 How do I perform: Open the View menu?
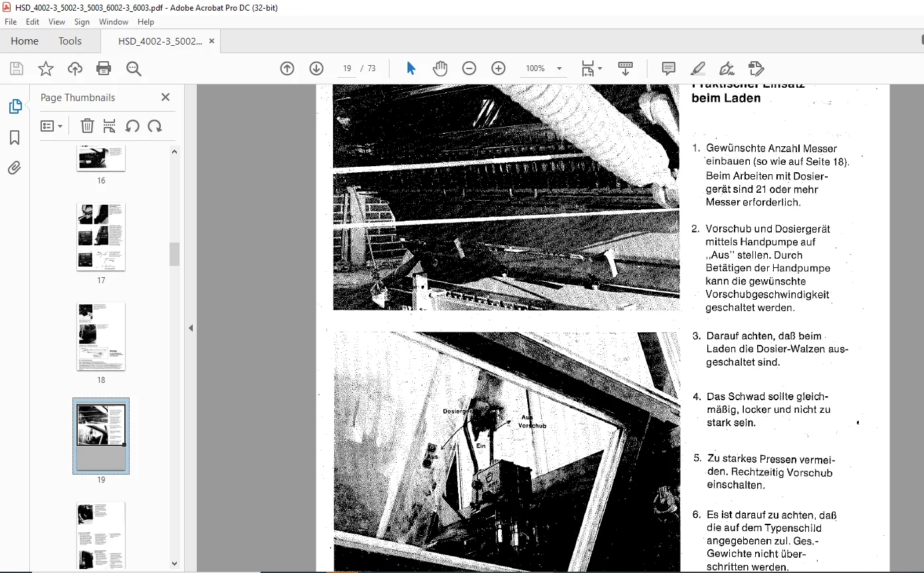coord(57,22)
